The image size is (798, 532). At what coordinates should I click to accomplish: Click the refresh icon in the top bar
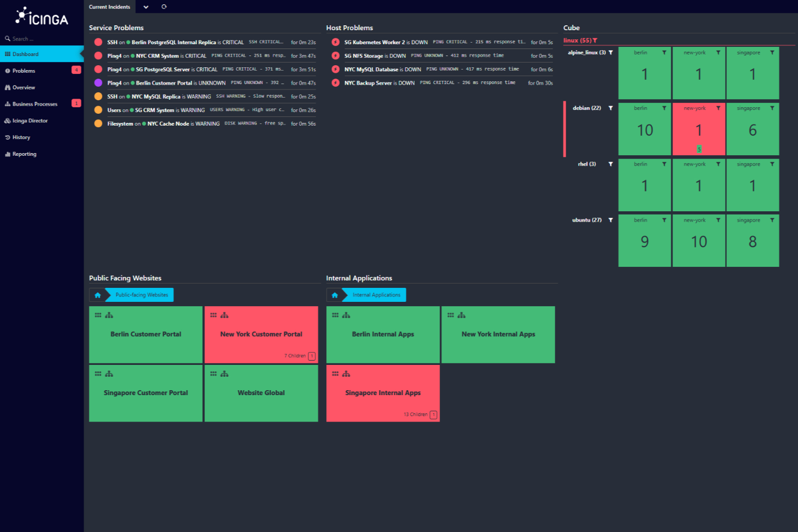click(x=164, y=6)
